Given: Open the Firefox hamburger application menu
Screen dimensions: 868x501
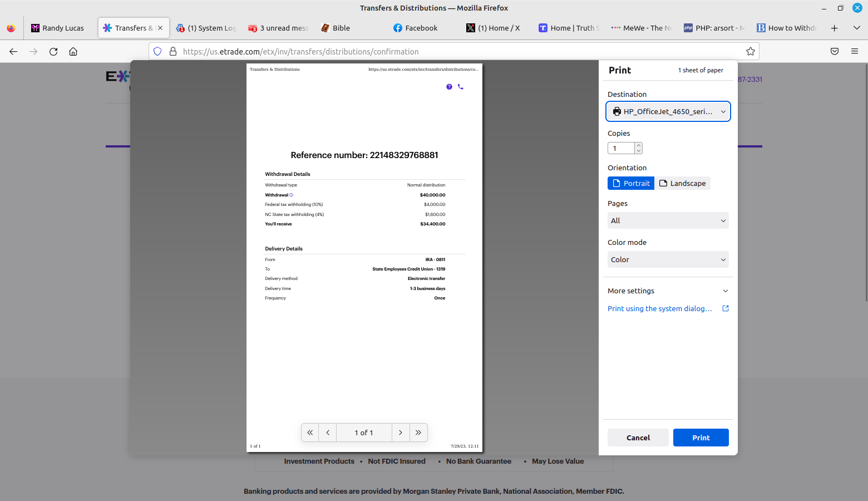Looking at the screenshot, I should click(854, 52).
